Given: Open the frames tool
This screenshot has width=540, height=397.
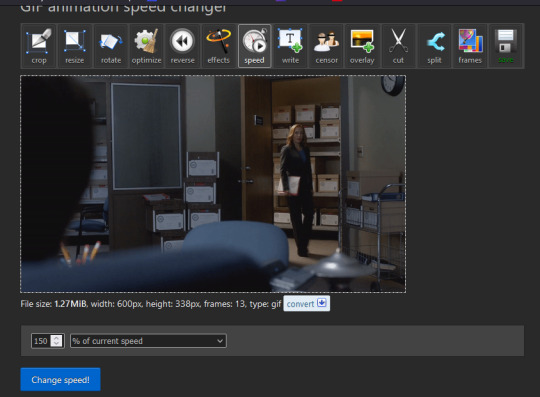Looking at the screenshot, I should (470, 46).
